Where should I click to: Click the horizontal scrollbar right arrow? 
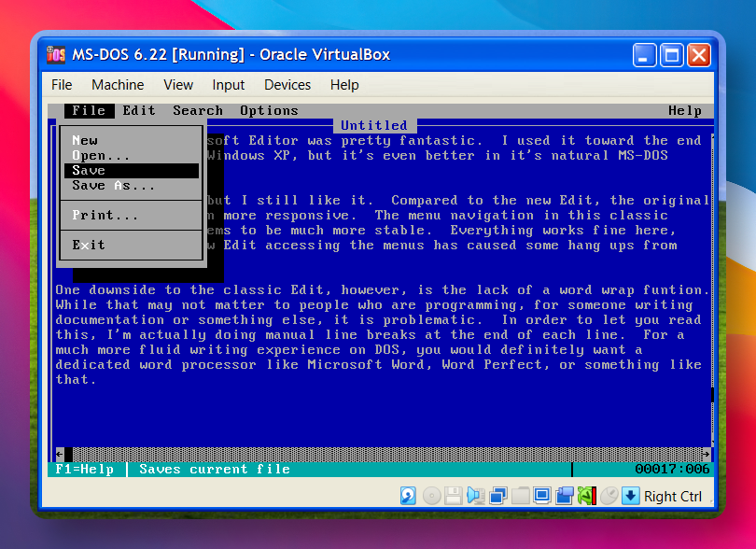pos(706,454)
